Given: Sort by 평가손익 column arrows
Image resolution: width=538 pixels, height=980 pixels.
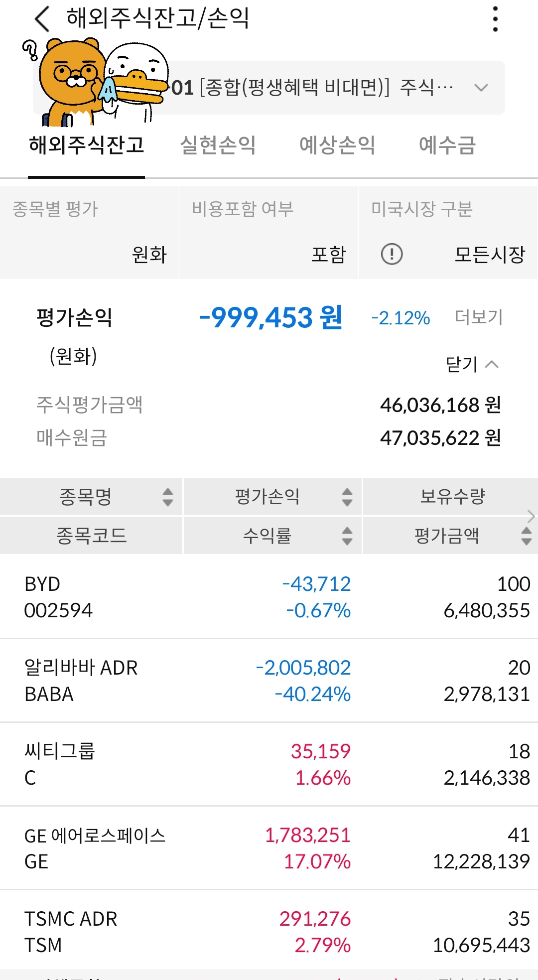Looking at the screenshot, I should [x=347, y=497].
